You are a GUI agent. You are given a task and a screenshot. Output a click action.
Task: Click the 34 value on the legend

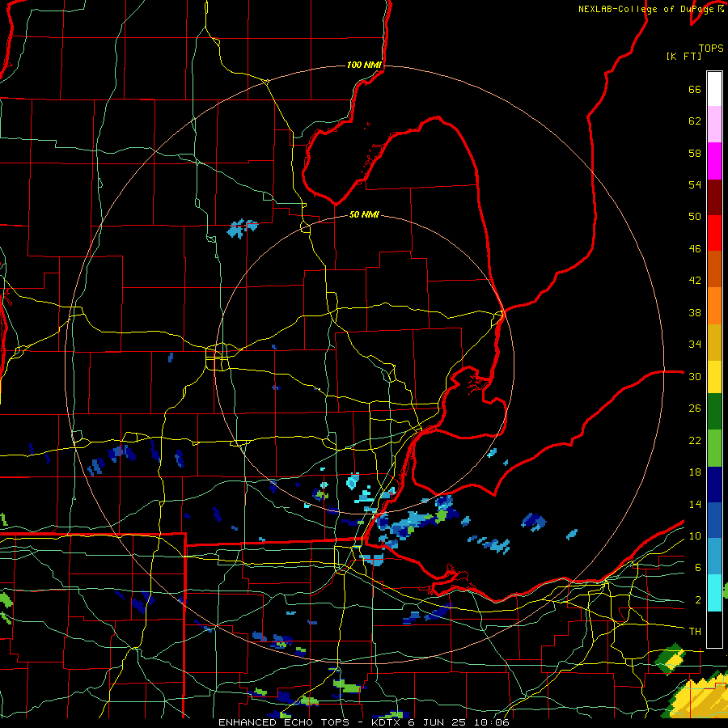(x=695, y=345)
